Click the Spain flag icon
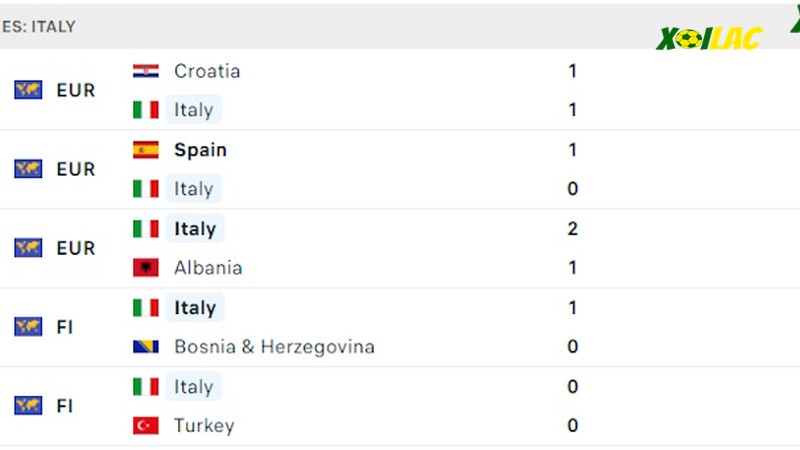 [x=145, y=149]
